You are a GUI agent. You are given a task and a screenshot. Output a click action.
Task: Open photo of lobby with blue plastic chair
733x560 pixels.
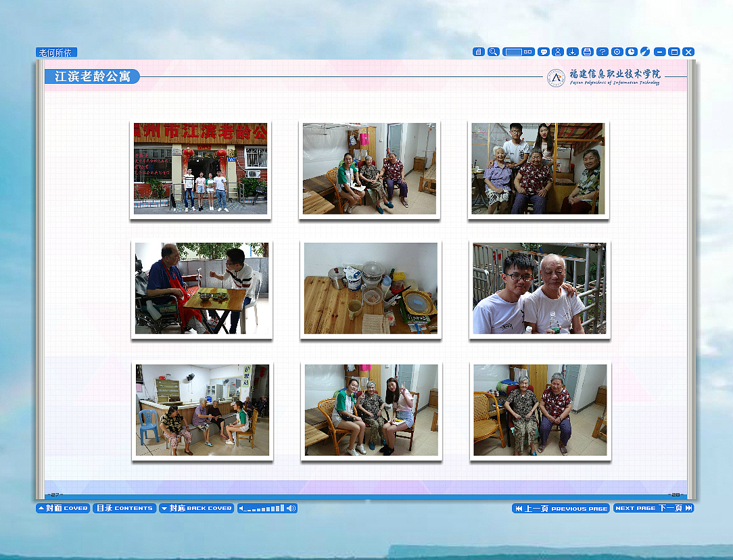pyautogui.click(x=202, y=410)
